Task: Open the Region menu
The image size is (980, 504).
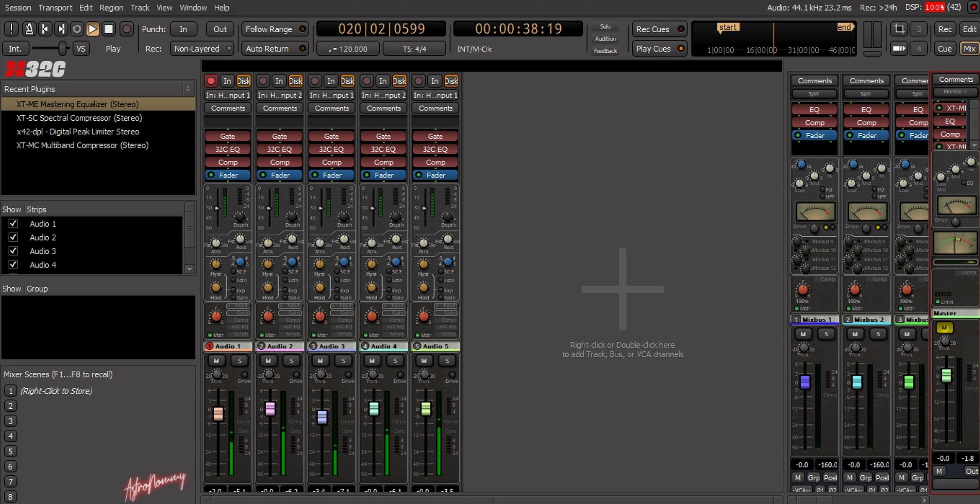Action: pos(111,7)
